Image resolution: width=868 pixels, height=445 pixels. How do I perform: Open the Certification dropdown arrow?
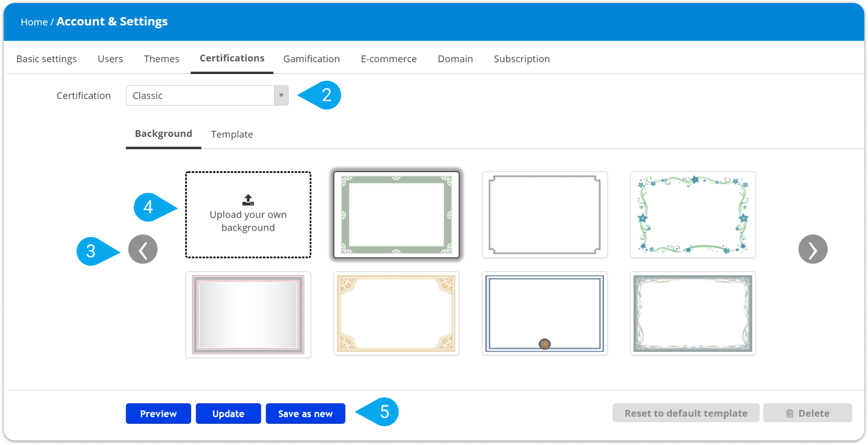coord(281,95)
